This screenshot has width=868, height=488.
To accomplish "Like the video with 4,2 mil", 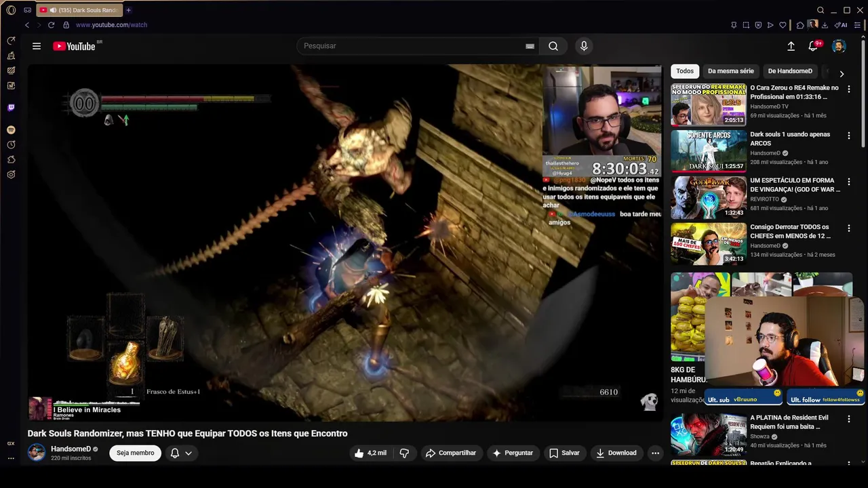I will pyautogui.click(x=370, y=453).
